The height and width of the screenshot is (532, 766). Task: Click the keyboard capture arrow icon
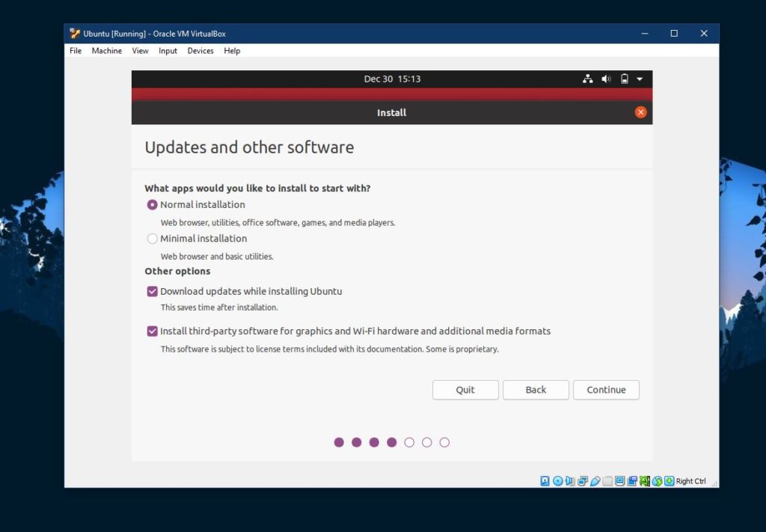coord(670,481)
